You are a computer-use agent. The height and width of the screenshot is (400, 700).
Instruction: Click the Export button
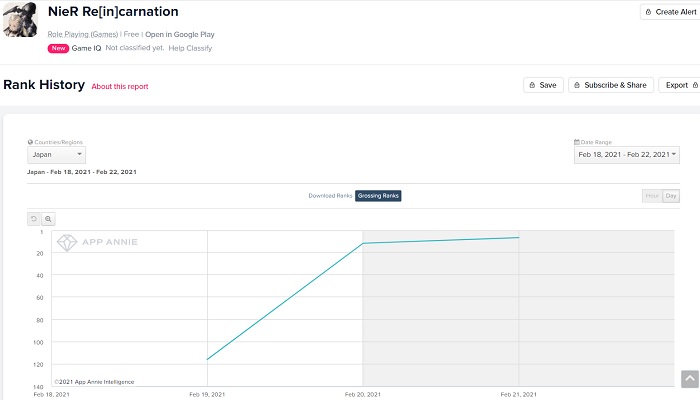tap(680, 85)
